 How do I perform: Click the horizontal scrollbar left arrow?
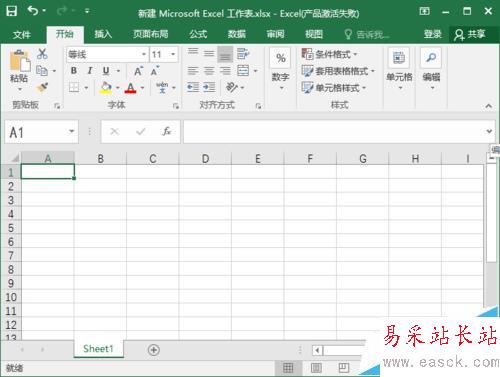coord(317,350)
